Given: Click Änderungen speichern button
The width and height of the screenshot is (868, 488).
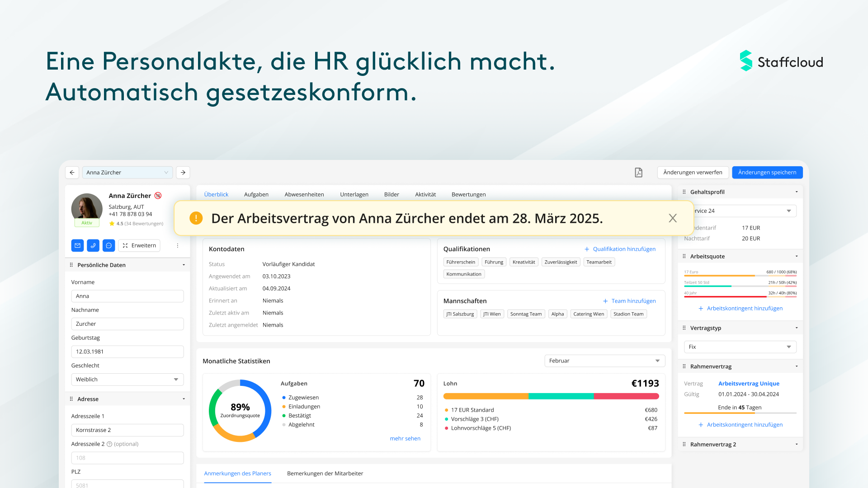Looking at the screenshot, I should [767, 173].
